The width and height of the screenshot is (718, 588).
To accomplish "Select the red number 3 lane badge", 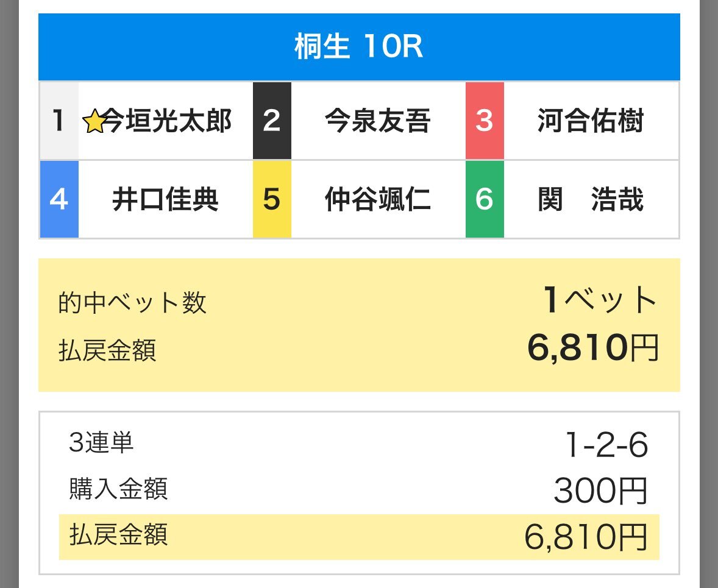I will [485, 121].
